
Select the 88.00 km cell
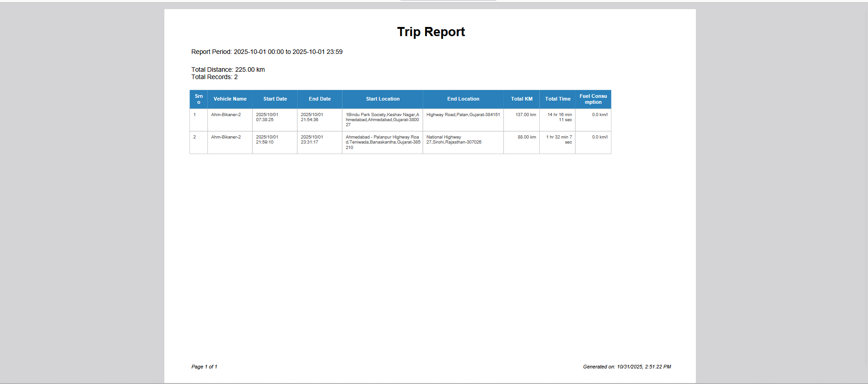pyautogui.click(x=526, y=137)
